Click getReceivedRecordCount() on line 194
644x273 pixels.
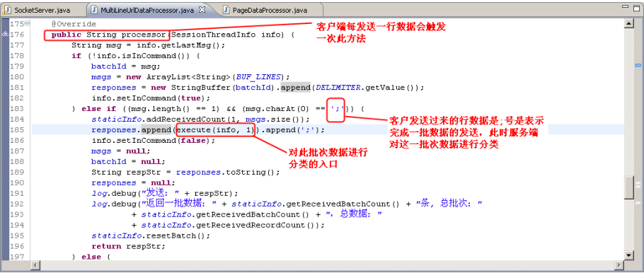[x=257, y=226]
